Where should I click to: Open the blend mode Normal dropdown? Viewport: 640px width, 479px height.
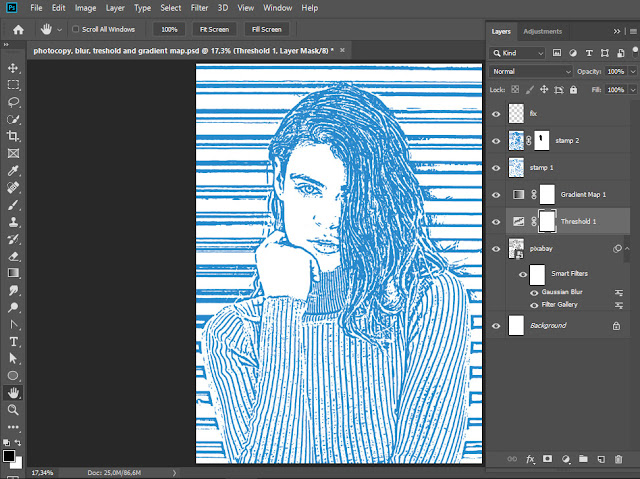[531, 71]
